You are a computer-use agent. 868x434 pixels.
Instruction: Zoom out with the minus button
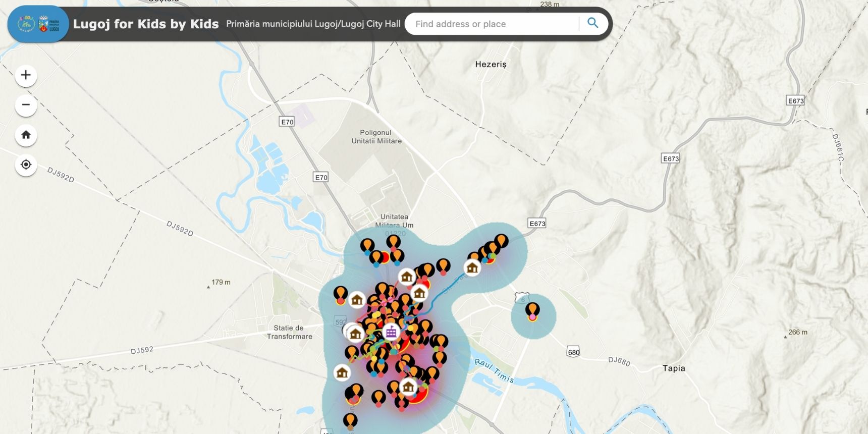(x=26, y=105)
